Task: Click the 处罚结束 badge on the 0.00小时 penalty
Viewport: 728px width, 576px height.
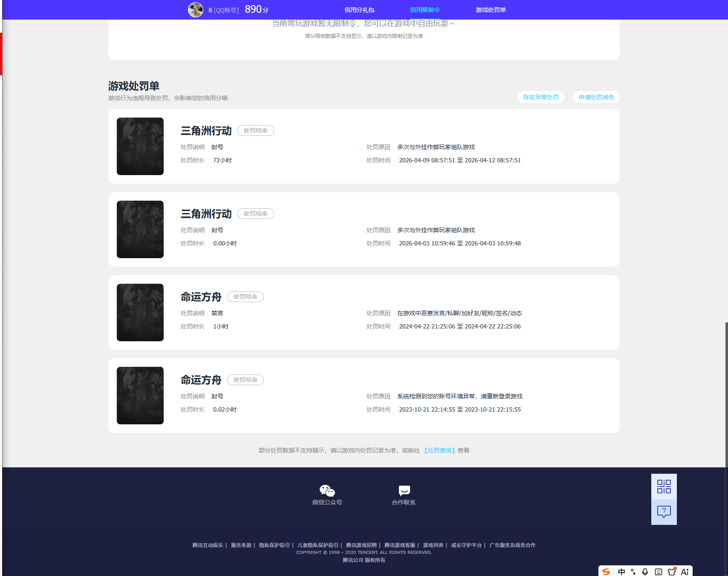Action: pos(256,213)
